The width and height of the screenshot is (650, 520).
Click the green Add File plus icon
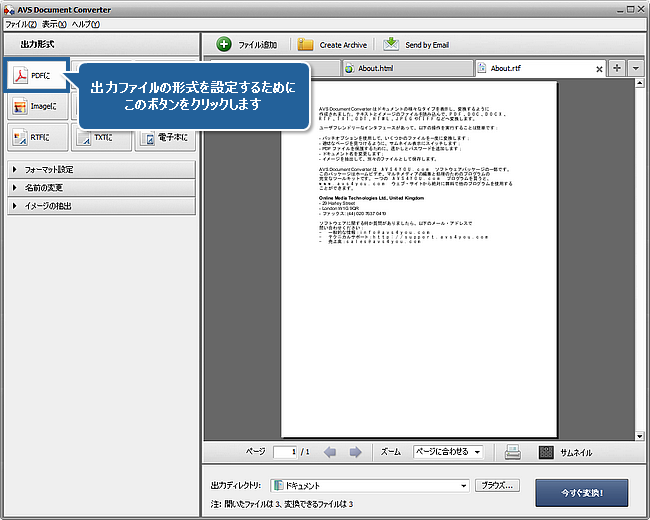pyautogui.click(x=224, y=44)
